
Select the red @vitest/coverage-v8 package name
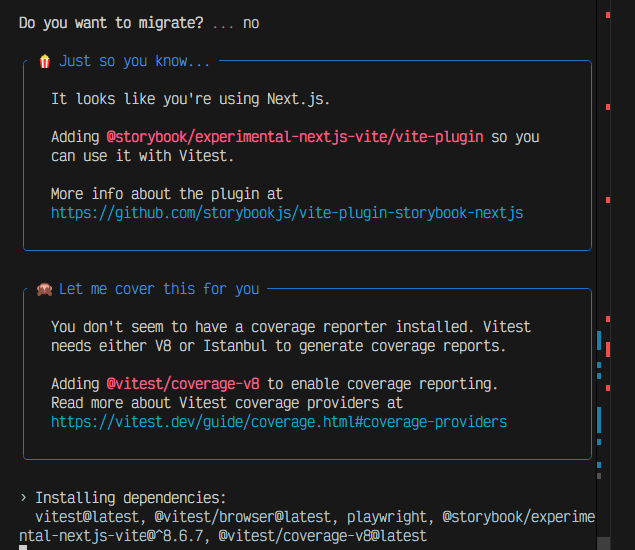tap(183, 384)
